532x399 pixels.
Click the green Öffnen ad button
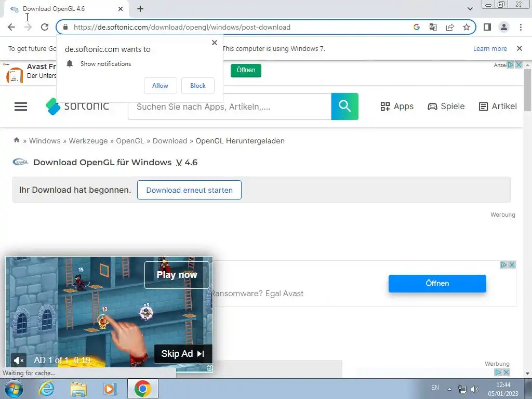[x=246, y=70]
